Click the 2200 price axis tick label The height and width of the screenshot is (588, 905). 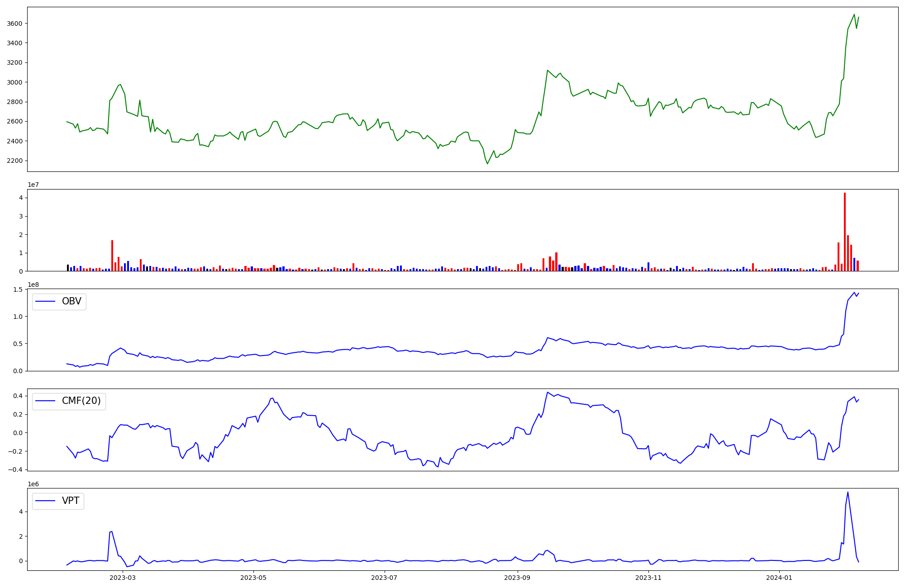point(15,161)
